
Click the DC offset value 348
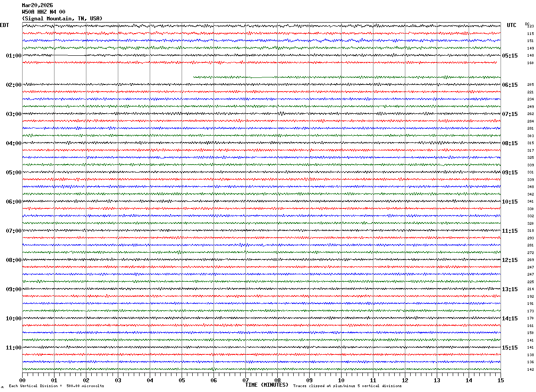[x=530, y=187]
